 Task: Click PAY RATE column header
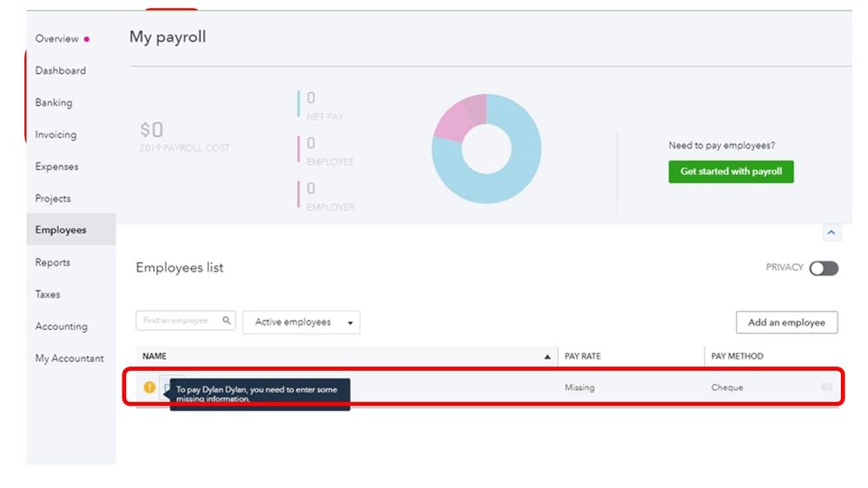pos(582,356)
